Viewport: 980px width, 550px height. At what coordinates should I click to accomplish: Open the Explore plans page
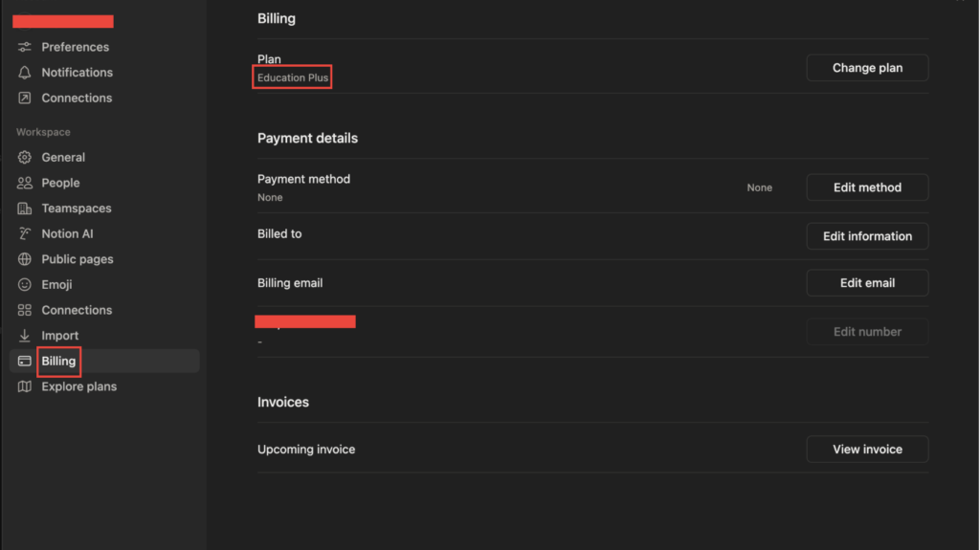point(78,387)
